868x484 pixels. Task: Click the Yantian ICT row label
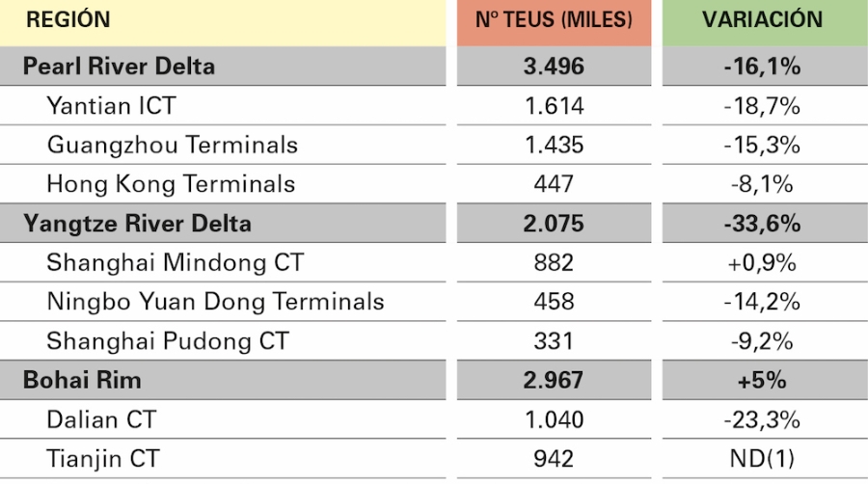coord(111,105)
